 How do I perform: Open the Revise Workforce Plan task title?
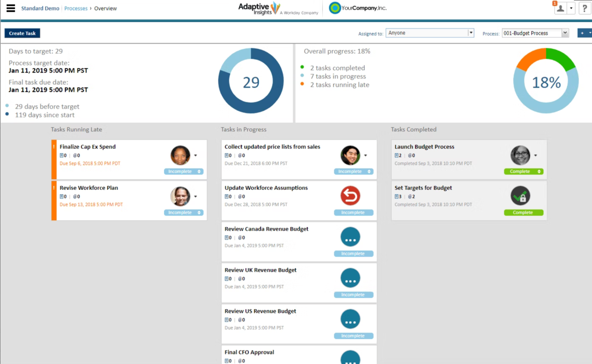(89, 188)
